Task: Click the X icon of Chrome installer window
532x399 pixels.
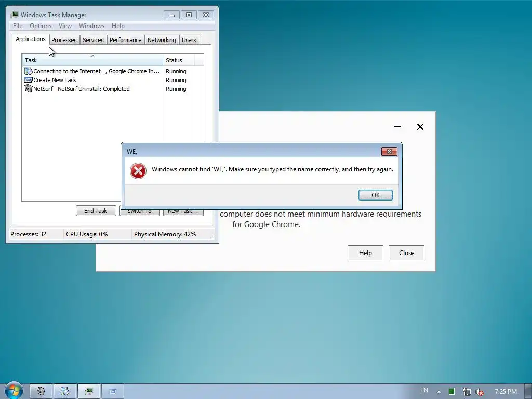Action: pos(420,127)
